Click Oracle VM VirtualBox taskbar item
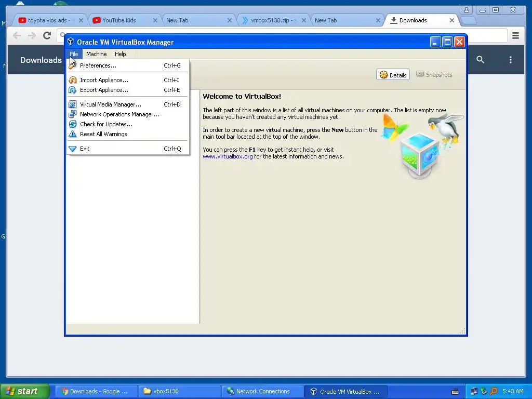 coord(345,391)
